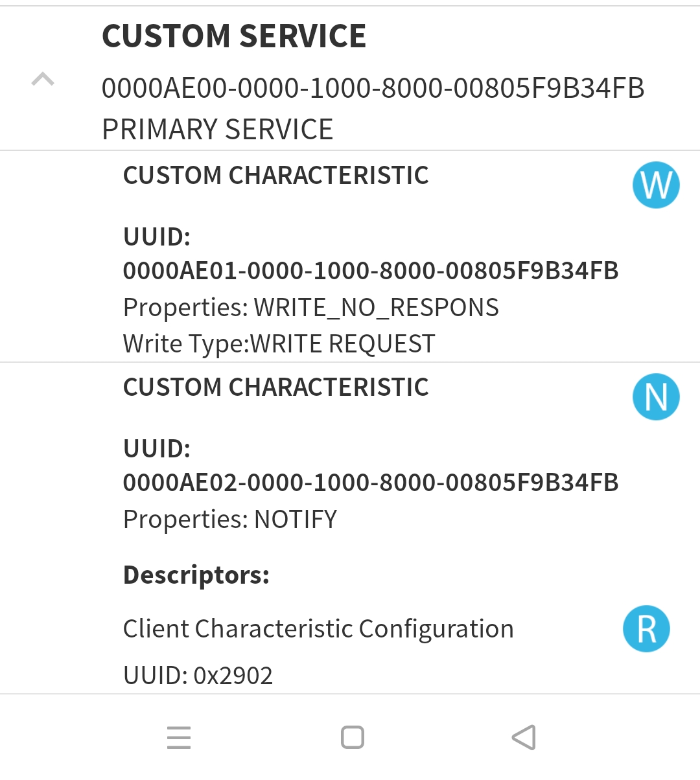Select the 0000AE02 characteristic UUID
This screenshot has width=700, height=780.
(x=371, y=483)
